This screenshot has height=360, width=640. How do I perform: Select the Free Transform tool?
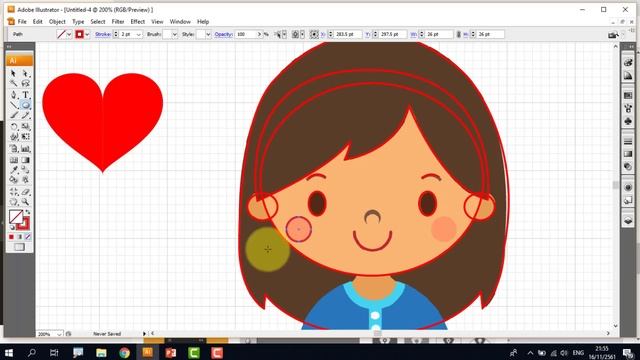pyautogui.click(x=25, y=137)
